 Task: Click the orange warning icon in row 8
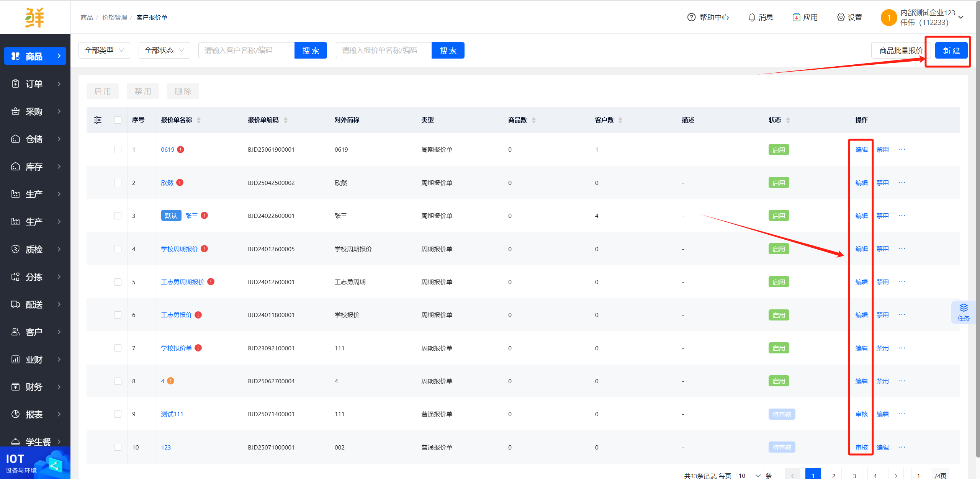(171, 381)
